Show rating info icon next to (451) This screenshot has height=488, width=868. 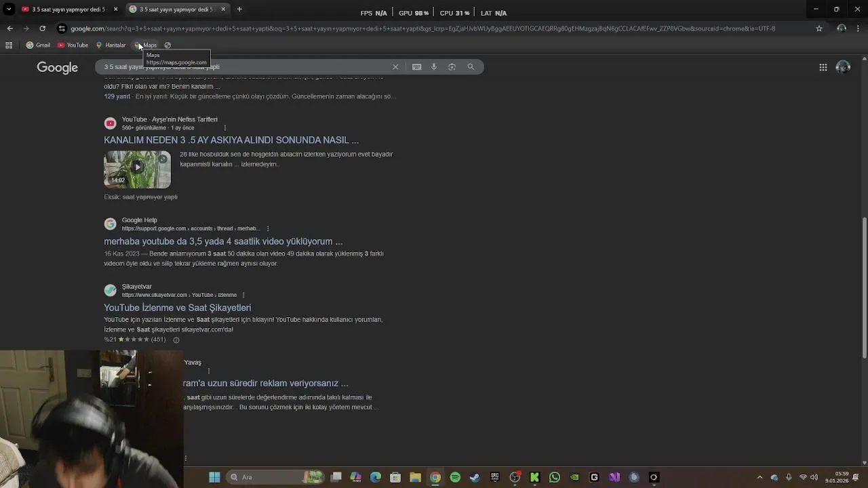(x=176, y=340)
